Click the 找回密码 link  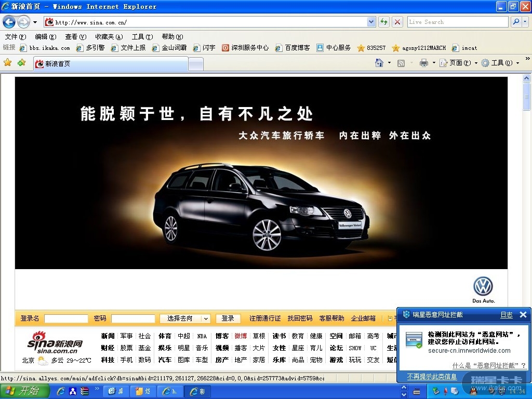(300, 318)
